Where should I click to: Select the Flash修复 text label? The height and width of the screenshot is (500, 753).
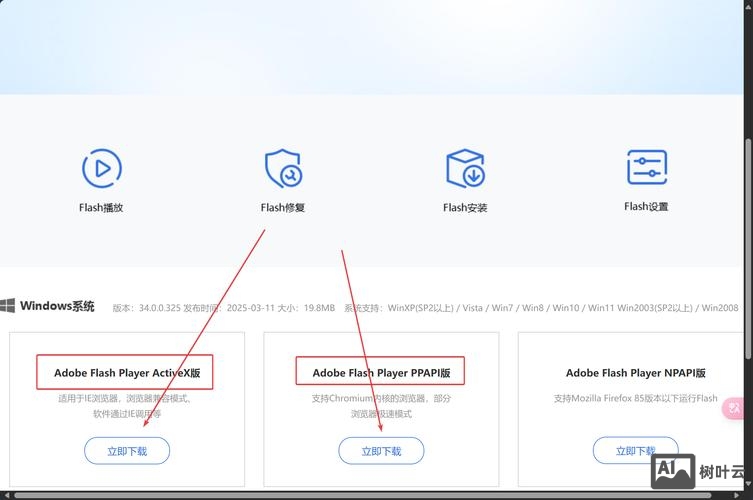(283, 208)
